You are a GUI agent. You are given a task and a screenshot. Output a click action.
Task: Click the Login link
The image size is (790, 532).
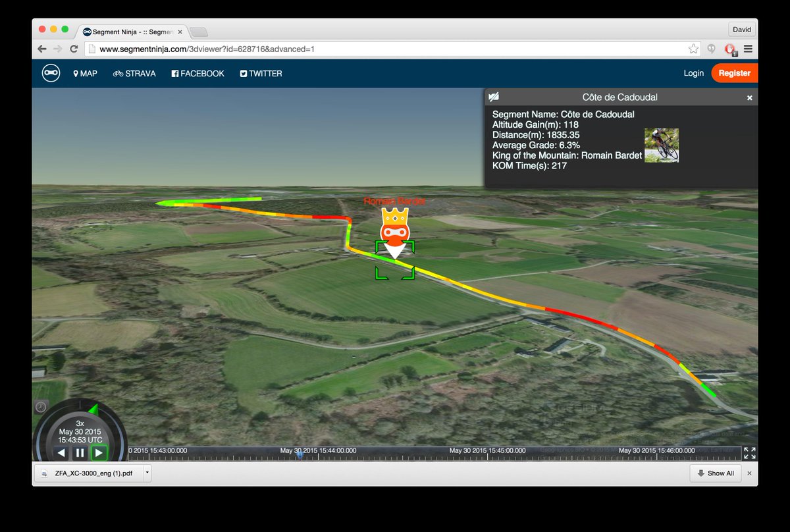(x=693, y=73)
